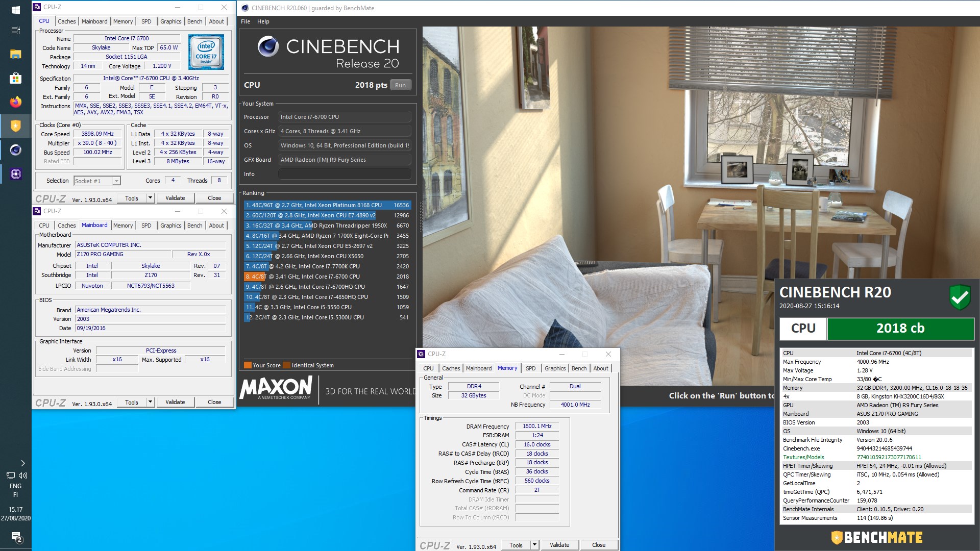
Task: Switch to Cinebench taskbar icon
Action: click(15, 149)
